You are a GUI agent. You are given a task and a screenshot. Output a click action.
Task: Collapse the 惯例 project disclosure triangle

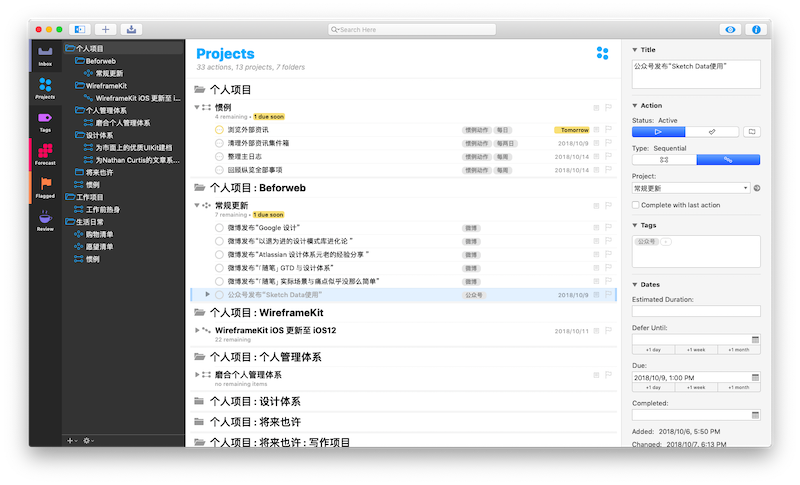(197, 108)
